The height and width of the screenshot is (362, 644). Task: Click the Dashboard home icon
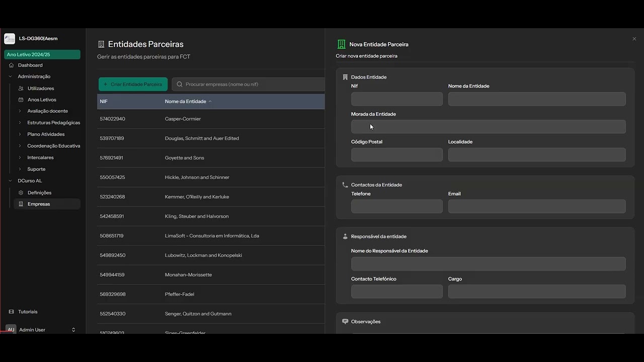coord(11,65)
